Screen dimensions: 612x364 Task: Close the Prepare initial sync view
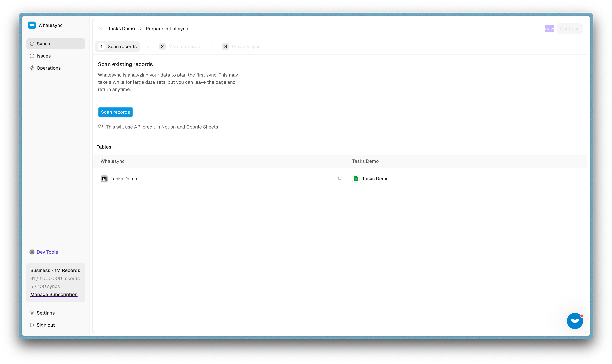[101, 29]
